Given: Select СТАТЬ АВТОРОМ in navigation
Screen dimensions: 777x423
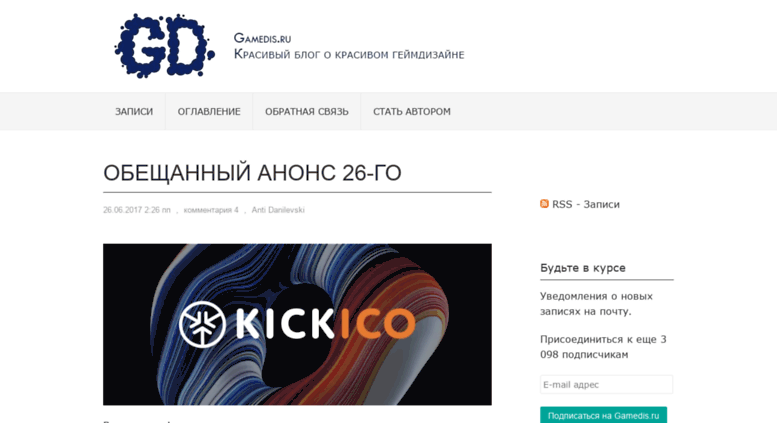Looking at the screenshot, I should [x=412, y=111].
